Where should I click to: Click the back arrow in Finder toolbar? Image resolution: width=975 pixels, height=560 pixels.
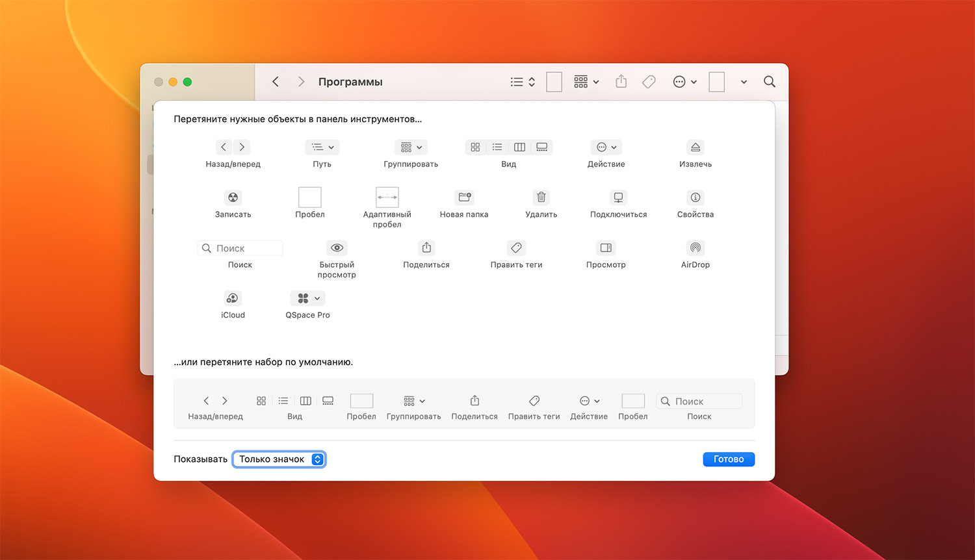276,82
